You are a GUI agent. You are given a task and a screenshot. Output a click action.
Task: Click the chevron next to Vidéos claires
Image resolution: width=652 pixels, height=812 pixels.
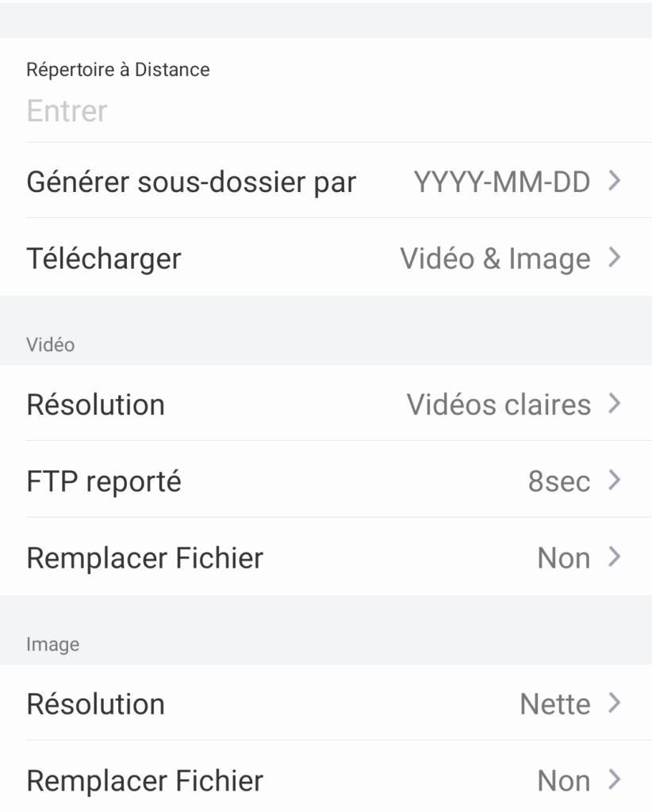614,404
